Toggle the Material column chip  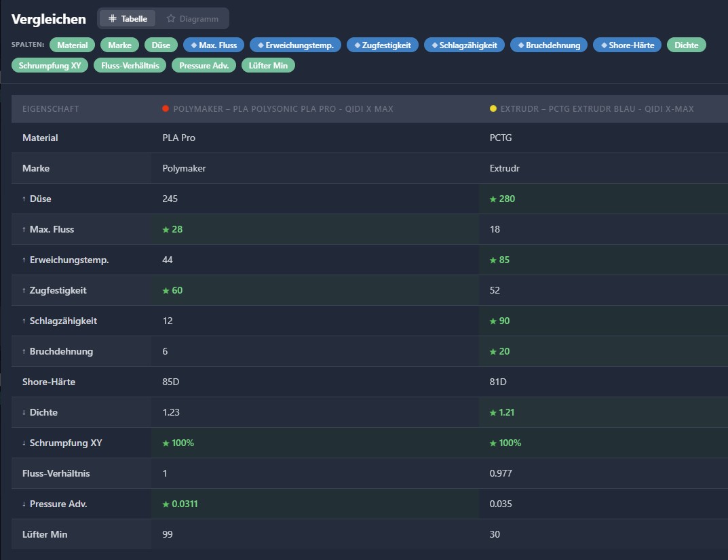click(x=72, y=45)
